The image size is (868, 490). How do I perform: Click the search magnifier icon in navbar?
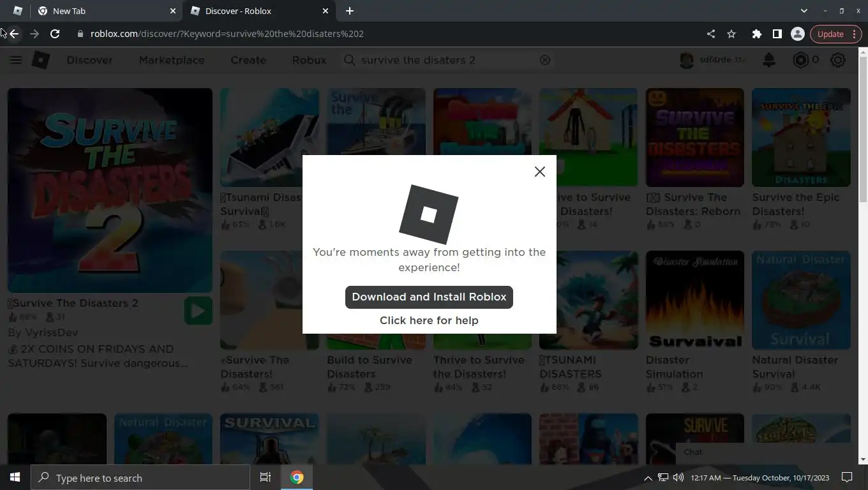[x=349, y=60]
